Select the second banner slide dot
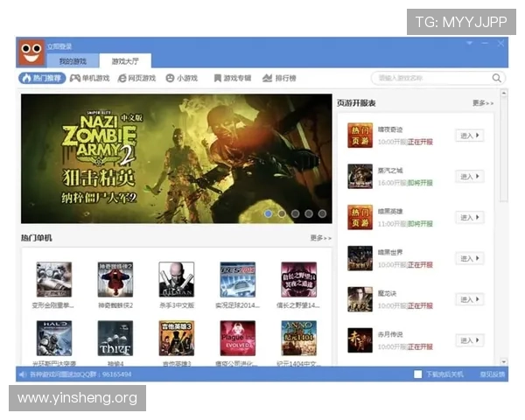This screenshot has height=420, width=525. pyautogui.click(x=282, y=213)
